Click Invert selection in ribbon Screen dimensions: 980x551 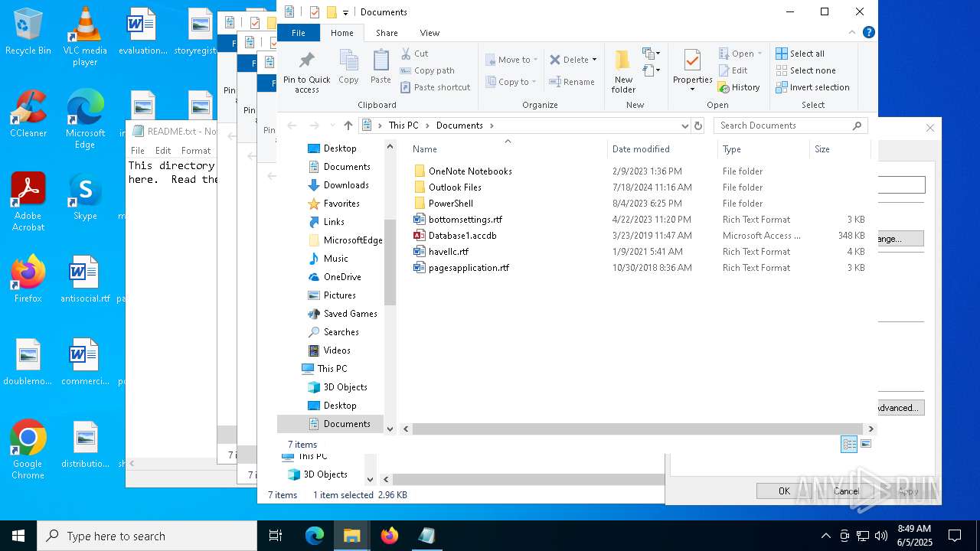(x=812, y=87)
